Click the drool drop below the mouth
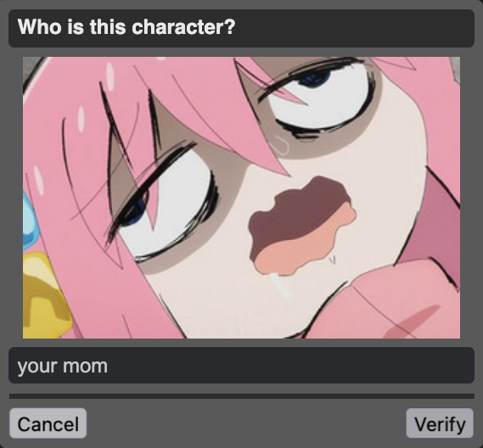The height and width of the screenshot is (448, 483). tap(281, 285)
